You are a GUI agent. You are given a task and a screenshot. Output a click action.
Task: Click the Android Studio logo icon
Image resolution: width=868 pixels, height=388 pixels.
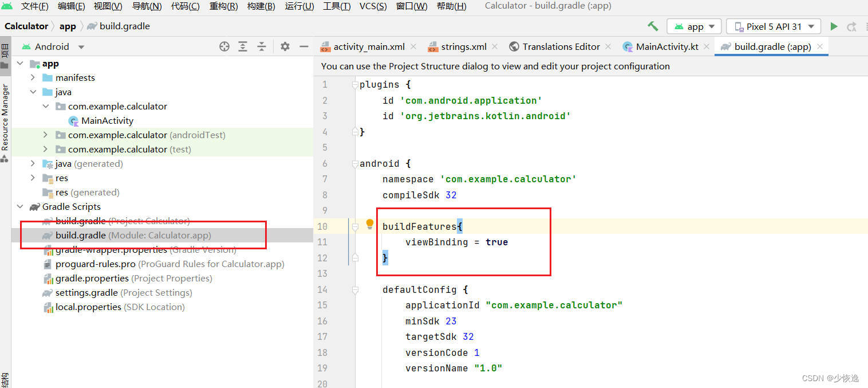[x=8, y=6]
